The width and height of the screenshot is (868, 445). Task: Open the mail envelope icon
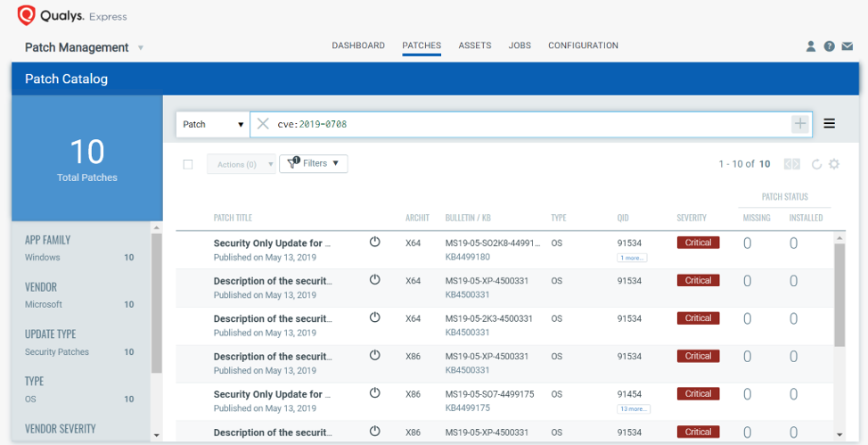click(x=847, y=46)
